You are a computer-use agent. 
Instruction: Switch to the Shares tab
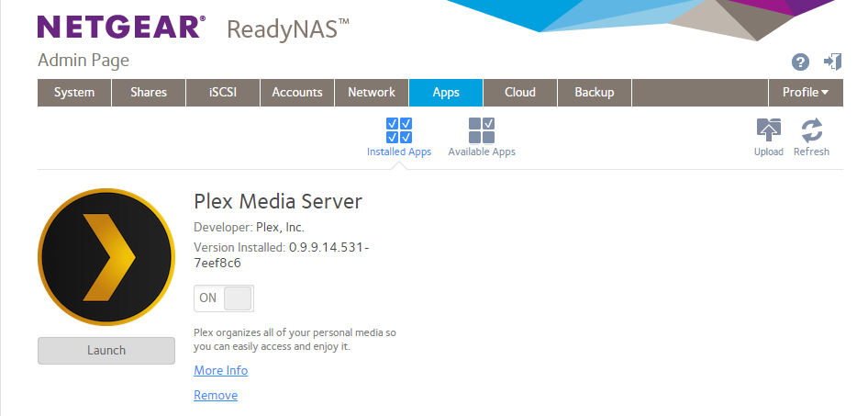pyautogui.click(x=149, y=93)
